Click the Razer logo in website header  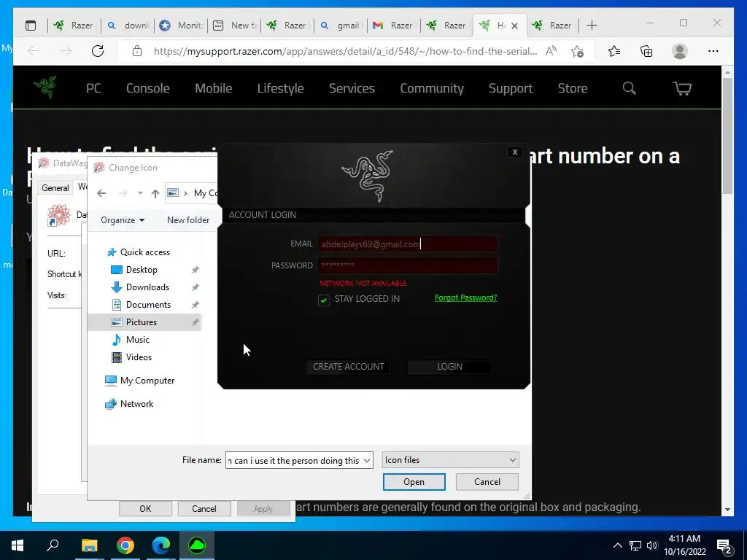[x=46, y=87]
